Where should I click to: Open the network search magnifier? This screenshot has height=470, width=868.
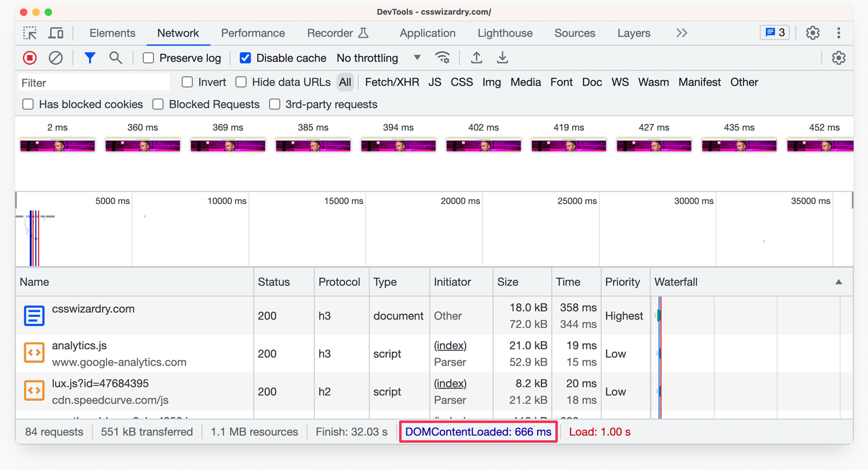click(116, 58)
